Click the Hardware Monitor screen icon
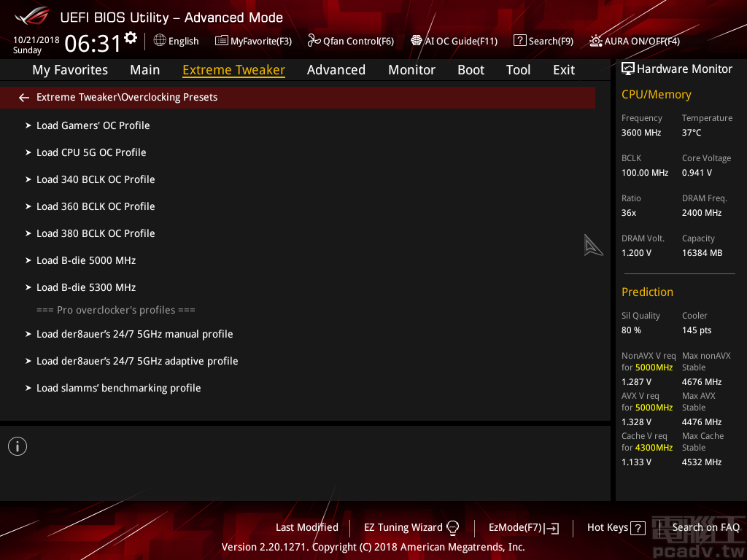Viewport: 747px width, 560px height. click(628, 69)
